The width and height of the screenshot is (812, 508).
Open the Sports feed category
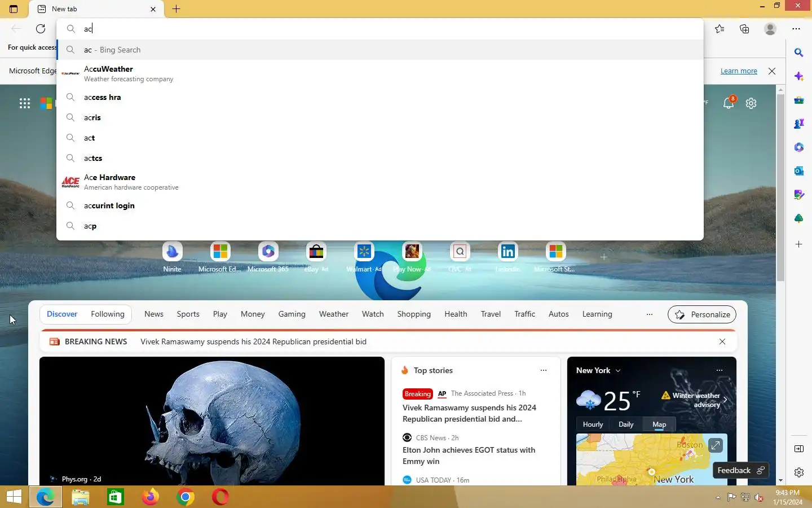tap(188, 314)
